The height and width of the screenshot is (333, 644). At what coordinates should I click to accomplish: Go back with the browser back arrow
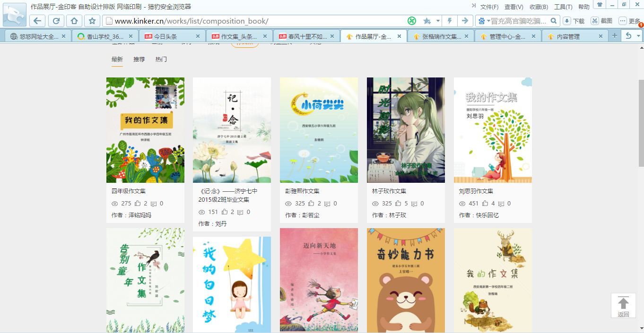[x=38, y=21]
